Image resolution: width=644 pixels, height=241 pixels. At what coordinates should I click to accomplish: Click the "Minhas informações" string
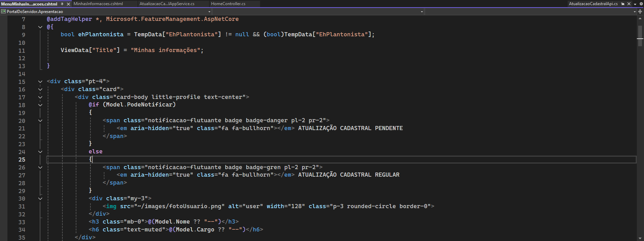[166, 50]
